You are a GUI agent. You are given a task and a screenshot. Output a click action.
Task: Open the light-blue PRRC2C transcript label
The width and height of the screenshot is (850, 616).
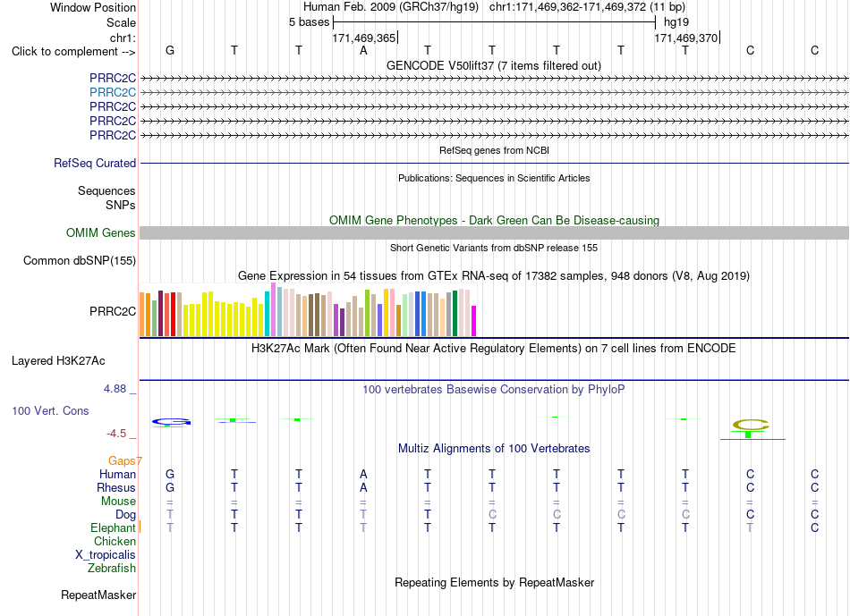[112, 93]
